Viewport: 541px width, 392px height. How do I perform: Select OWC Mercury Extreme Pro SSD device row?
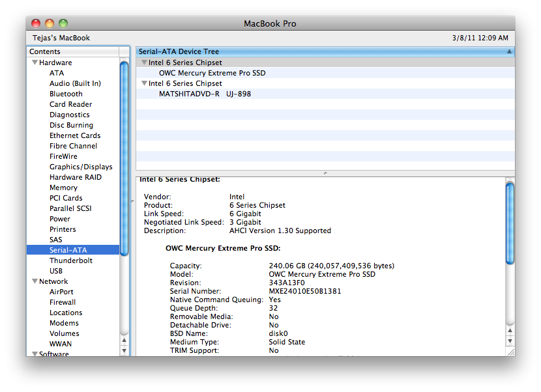[x=325, y=73]
